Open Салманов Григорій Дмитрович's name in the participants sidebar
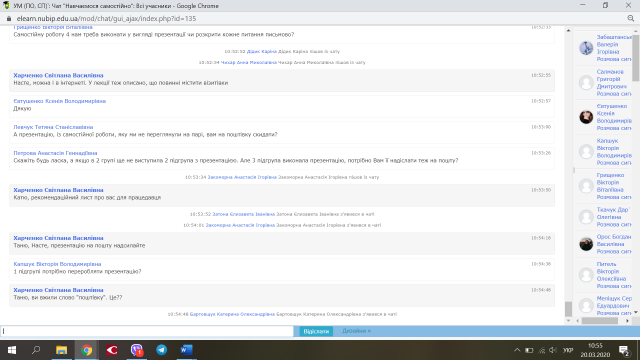This screenshot has height=360, width=640. (x=611, y=79)
